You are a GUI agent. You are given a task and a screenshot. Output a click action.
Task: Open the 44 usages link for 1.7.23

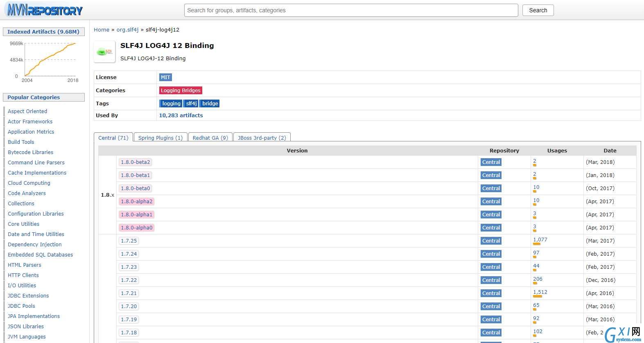click(x=536, y=266)
